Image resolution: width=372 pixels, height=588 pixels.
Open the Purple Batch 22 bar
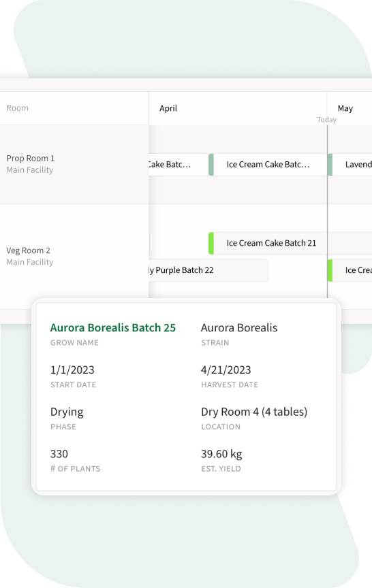pyautogui.click(x=208, y=270)
